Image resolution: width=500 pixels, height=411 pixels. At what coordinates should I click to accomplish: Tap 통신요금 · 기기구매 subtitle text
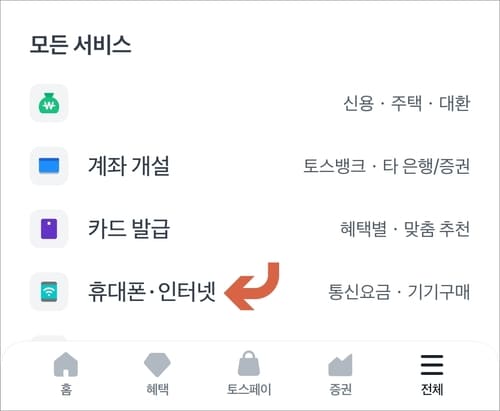pos(399,292)
